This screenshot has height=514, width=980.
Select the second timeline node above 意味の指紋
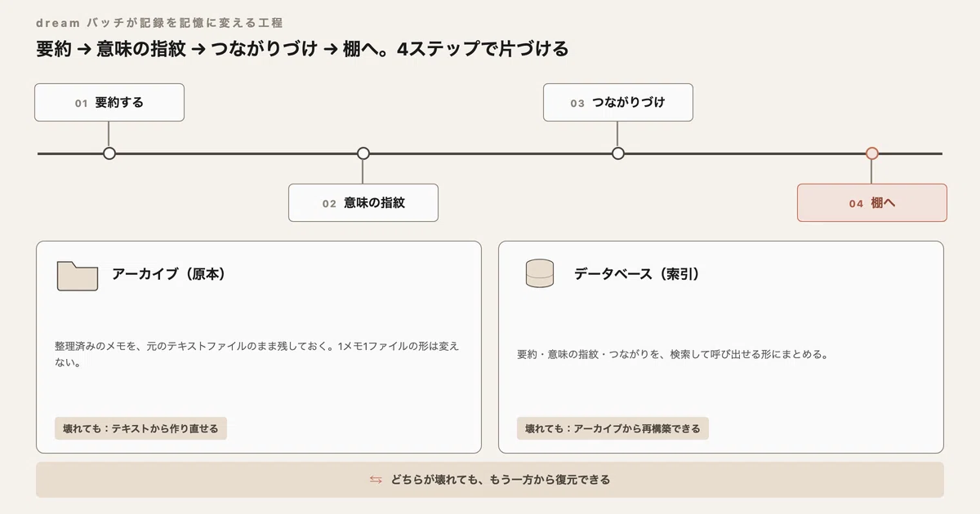click(x=363, y=153)
